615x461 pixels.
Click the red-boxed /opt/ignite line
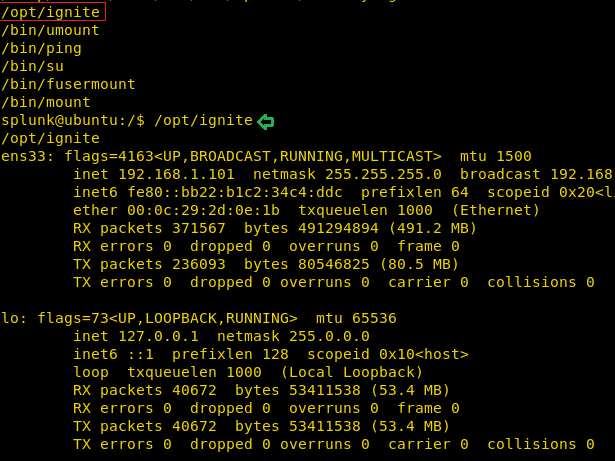(x=51, y=12)
